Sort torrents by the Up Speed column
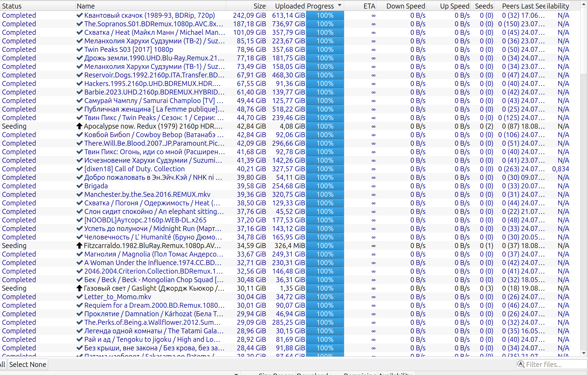Screen dimensions: 588x375 tap(448, 6)
